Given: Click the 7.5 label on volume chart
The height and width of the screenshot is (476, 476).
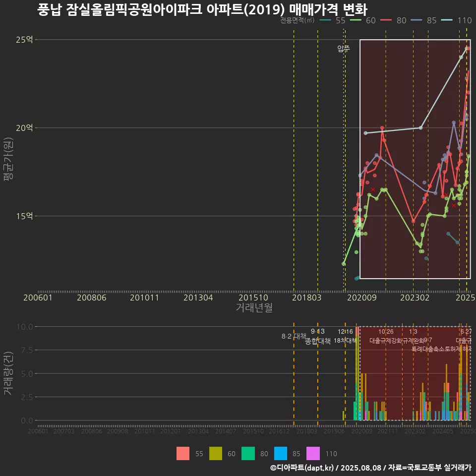Looking at the screenshot, I should 27,351.
